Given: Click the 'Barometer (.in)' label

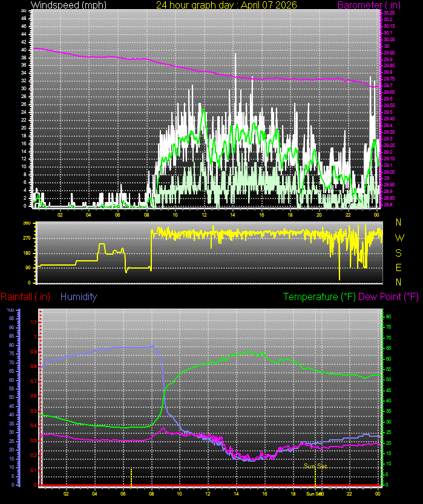Looking at the screenshot, I should tap(369, 5).
